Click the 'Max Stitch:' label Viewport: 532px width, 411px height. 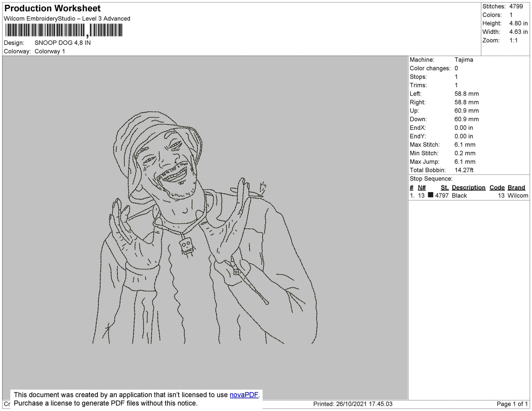point(424,145)
